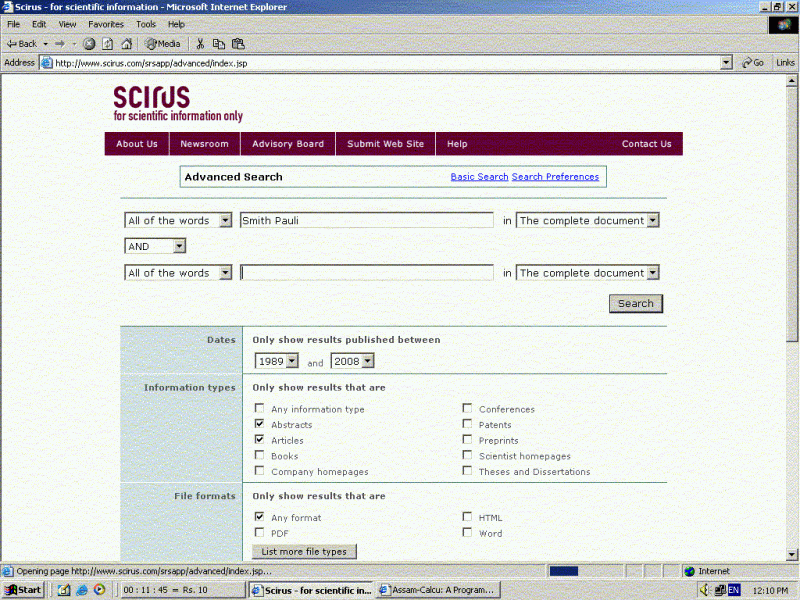This screenshot has width=800, height=600.
Task: Open the View menu
Action: pyautogui.click(x=67, y=24)
